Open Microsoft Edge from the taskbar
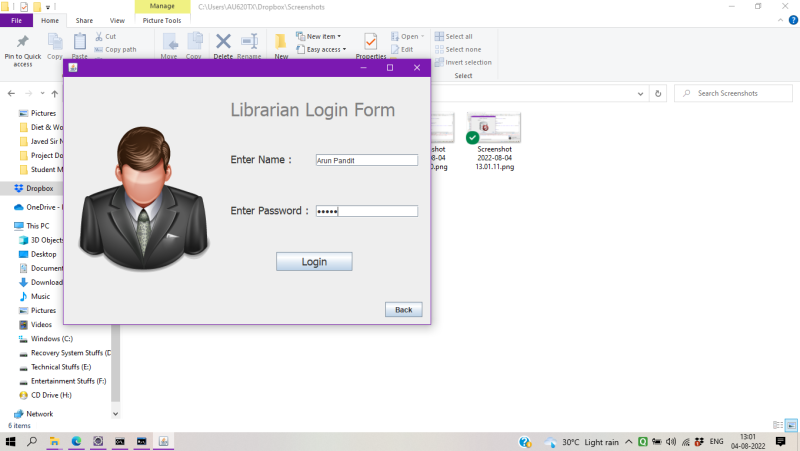Screen dimensions: 800x451 [76, 441]
